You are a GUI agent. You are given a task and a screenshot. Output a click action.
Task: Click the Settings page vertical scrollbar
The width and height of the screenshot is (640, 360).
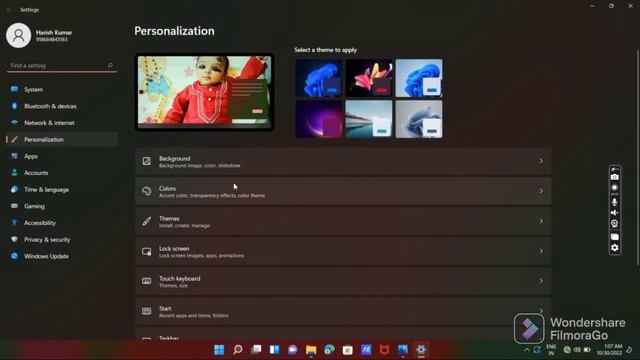point(637,157)
